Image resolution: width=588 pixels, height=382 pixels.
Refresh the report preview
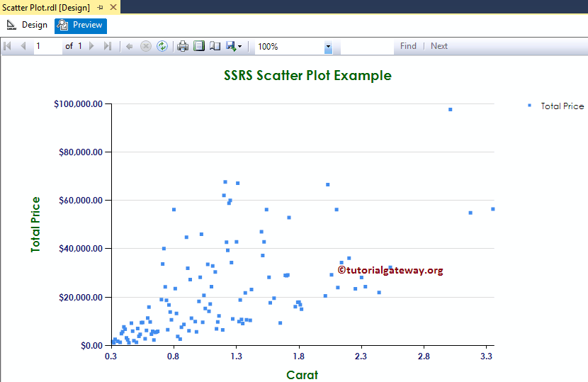[x=162, y=46]
